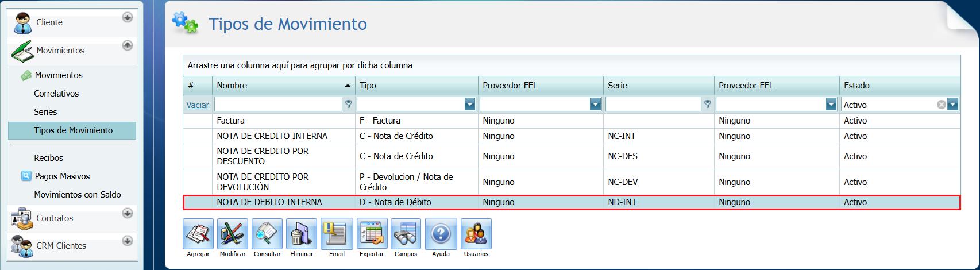Click the CRM Clientes section icon
This screenshot has height=270, width=980.
point(22,246)
